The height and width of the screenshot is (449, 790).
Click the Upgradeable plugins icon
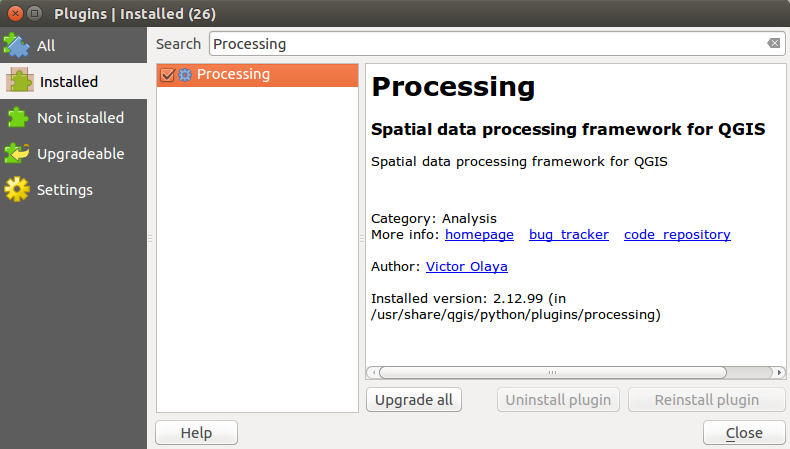click(17, 154)
